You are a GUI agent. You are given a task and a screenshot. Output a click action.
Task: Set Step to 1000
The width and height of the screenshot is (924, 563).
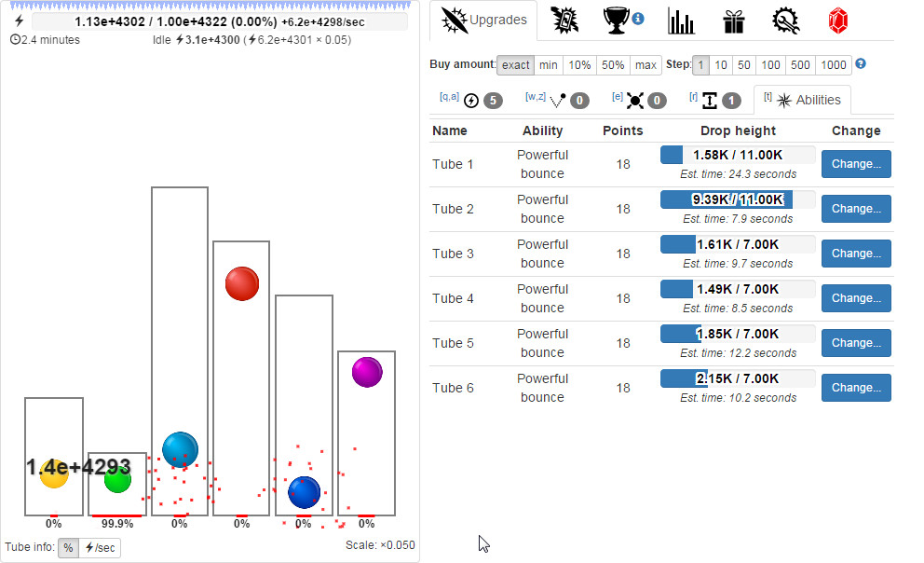(830, 64)
